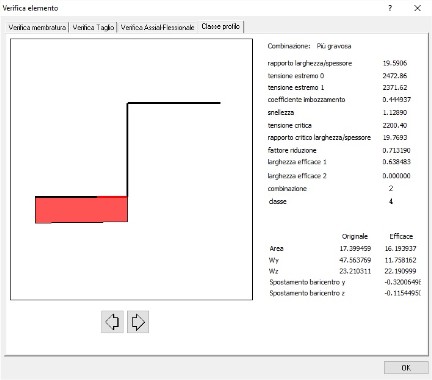The height and width of the screenshot is (380, 432).
Task: Click the tensione critica value
Action: [395, 125]
